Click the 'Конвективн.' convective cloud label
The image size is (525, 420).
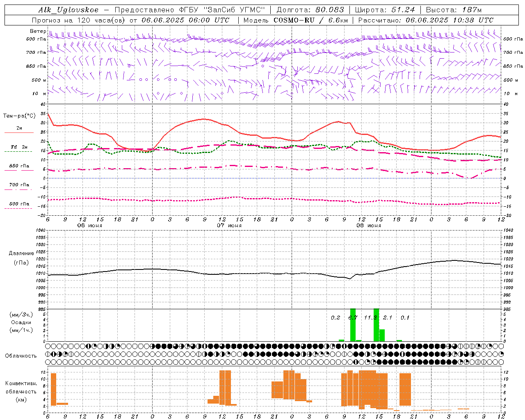click(x=21, y=383)
